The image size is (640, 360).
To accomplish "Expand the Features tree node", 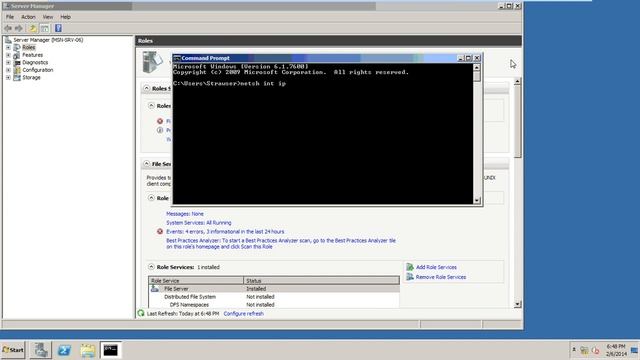I will [x=8, y=55].
